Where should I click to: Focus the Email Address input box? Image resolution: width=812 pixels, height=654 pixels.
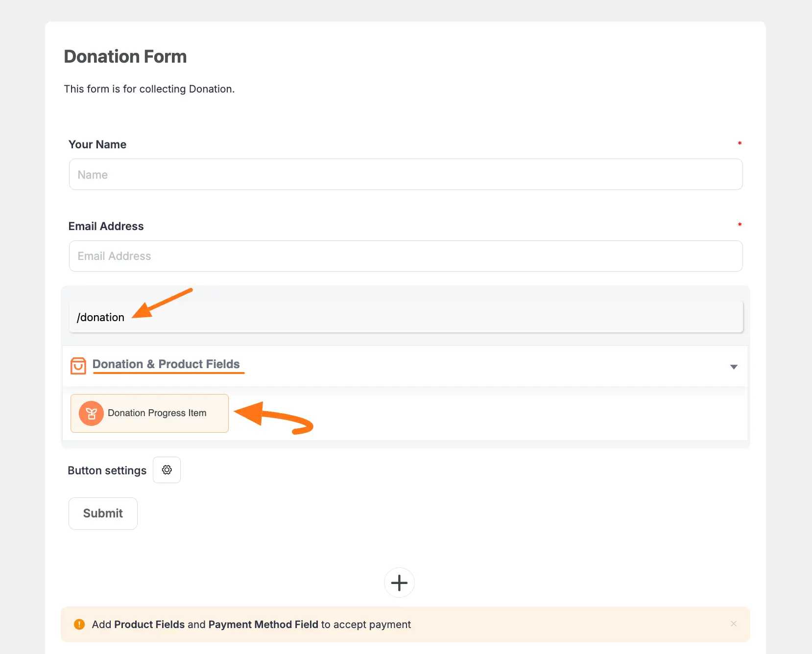(x=406, y=256)
